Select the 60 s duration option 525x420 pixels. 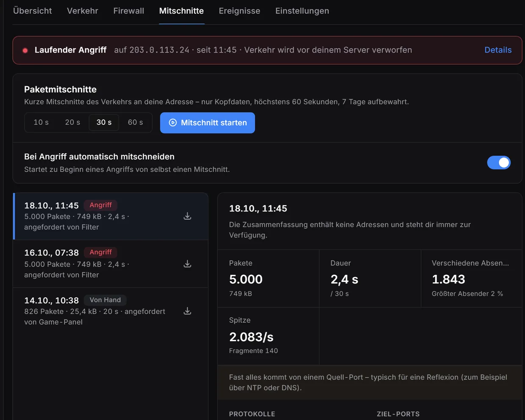point(135,122)
